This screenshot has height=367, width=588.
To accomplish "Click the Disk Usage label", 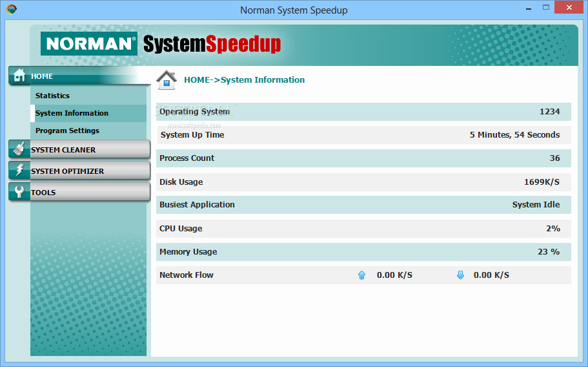I will (181, 182).
